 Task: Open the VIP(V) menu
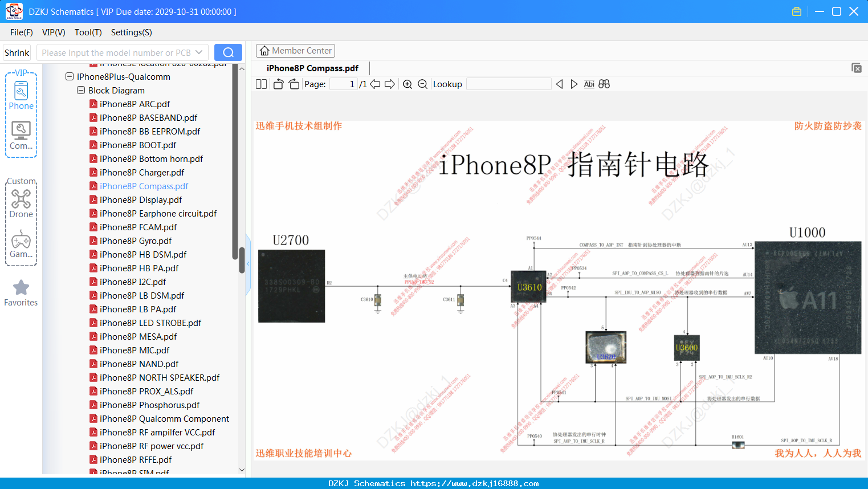click(x=54, y=32)
